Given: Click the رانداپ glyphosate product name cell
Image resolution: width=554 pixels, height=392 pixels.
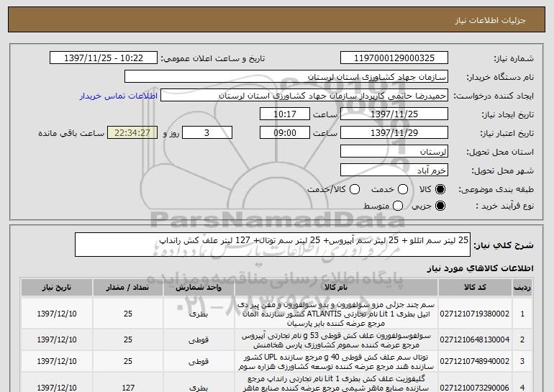Looking at the screenshot, I should pyautogui.click(x=336, y=383).
